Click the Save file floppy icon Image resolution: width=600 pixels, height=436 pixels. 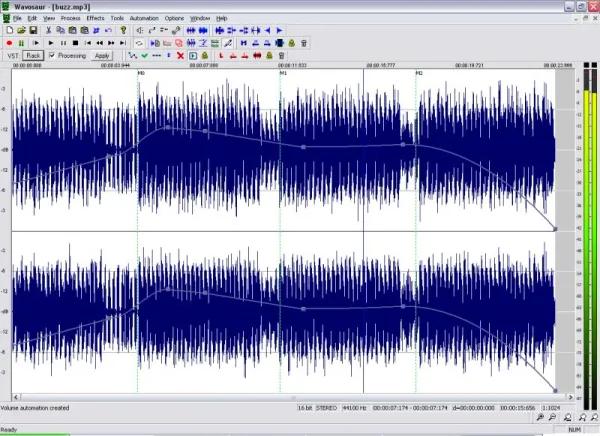click(33, 31)
